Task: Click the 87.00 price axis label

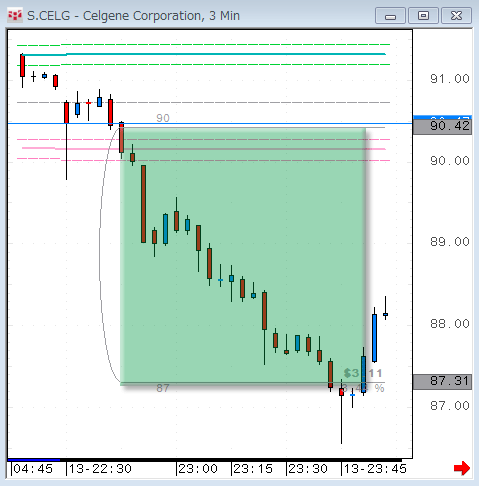Action: click(450, 406)
